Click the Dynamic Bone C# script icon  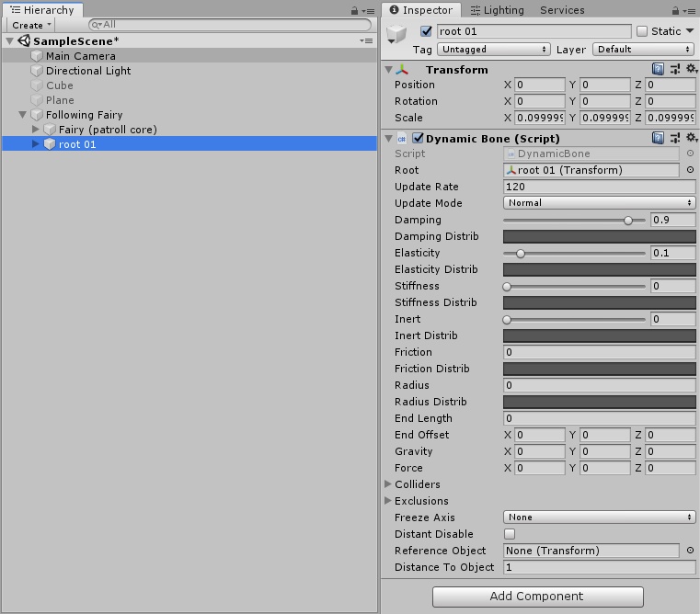pyautogui.click(x=402, y=138)
